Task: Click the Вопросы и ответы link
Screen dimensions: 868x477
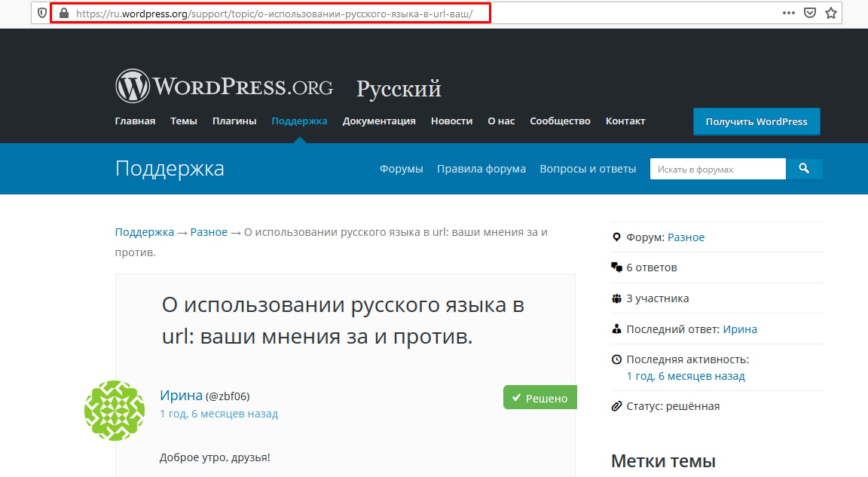Action: pos(588,169)
